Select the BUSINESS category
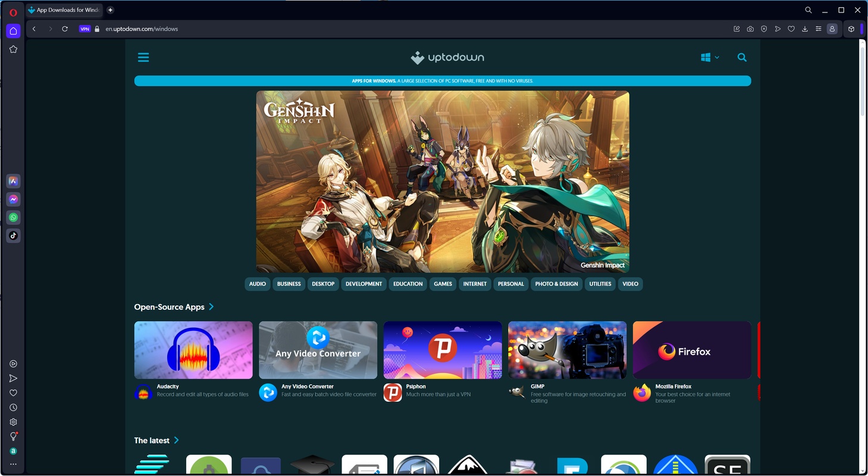The width and height of the screenshot is (868, 476). coord(289,284)
